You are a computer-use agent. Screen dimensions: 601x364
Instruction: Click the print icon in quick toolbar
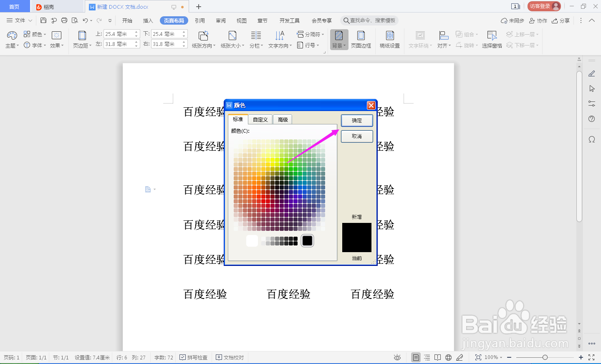(64, 20)
